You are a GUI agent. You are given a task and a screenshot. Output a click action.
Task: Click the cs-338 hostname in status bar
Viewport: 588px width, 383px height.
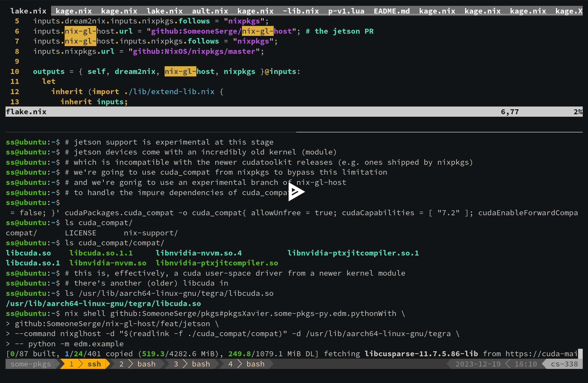[564, 364]
